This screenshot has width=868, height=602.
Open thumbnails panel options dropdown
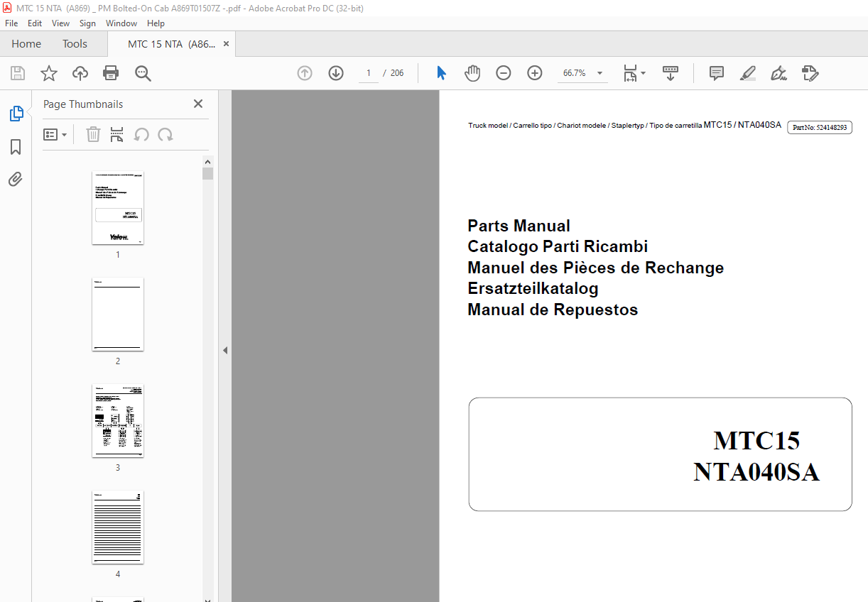pyautogui.click(x=55, y=134)
